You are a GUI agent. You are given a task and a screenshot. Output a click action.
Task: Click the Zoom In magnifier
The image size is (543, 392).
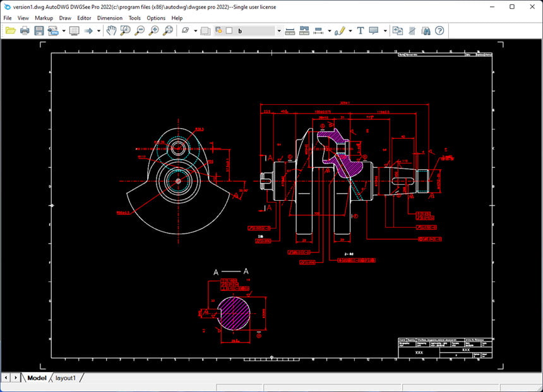click(x=154, y=31)
